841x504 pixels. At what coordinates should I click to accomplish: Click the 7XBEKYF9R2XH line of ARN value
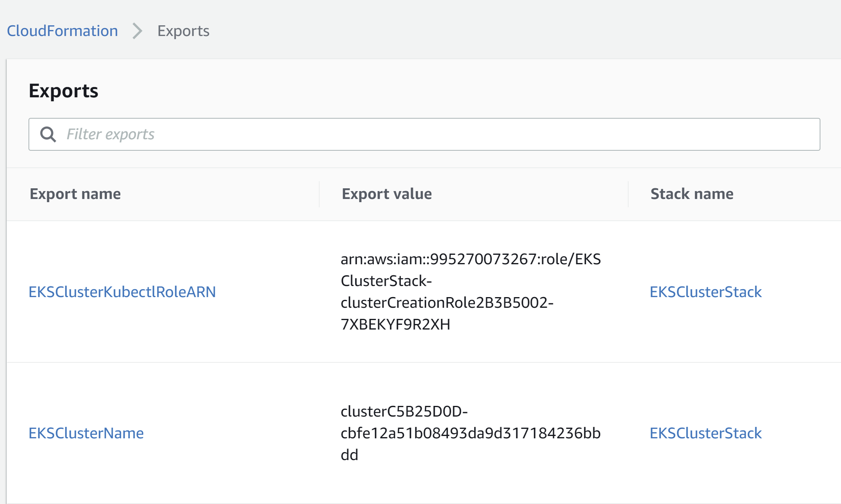pos(395,324)
